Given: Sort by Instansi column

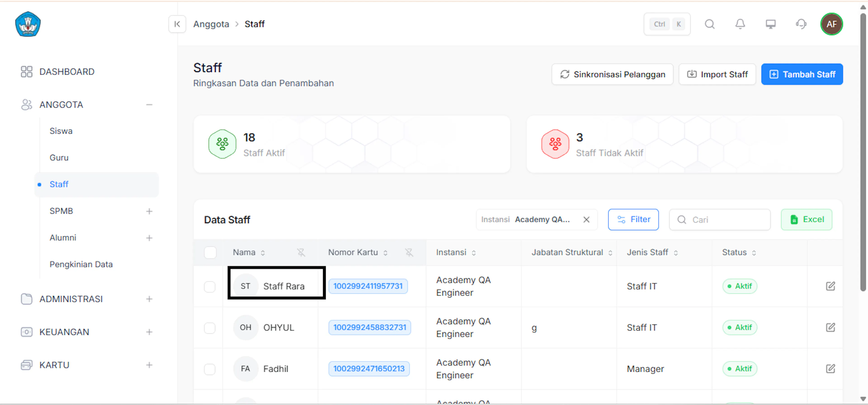Looking at the screenshot, I should (474, 253).
